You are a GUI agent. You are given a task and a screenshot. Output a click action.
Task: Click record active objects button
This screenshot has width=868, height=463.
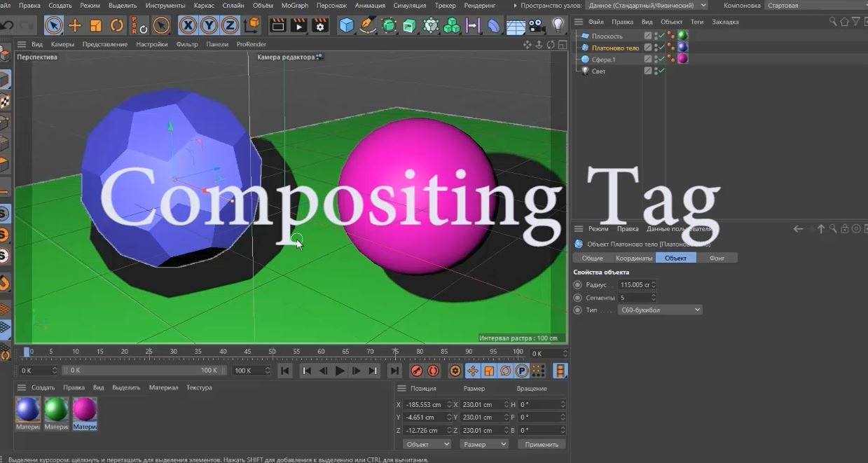pos(417,371)
